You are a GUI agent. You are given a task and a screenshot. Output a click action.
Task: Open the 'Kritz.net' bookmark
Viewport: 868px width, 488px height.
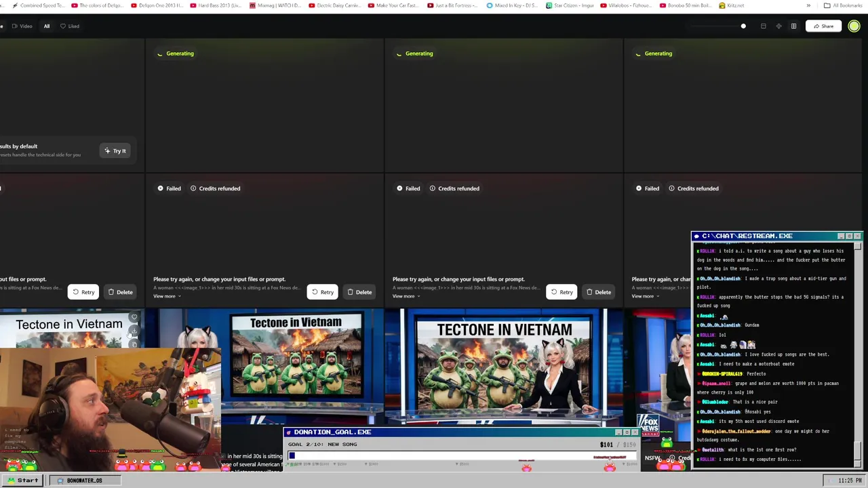pos(731,5)
